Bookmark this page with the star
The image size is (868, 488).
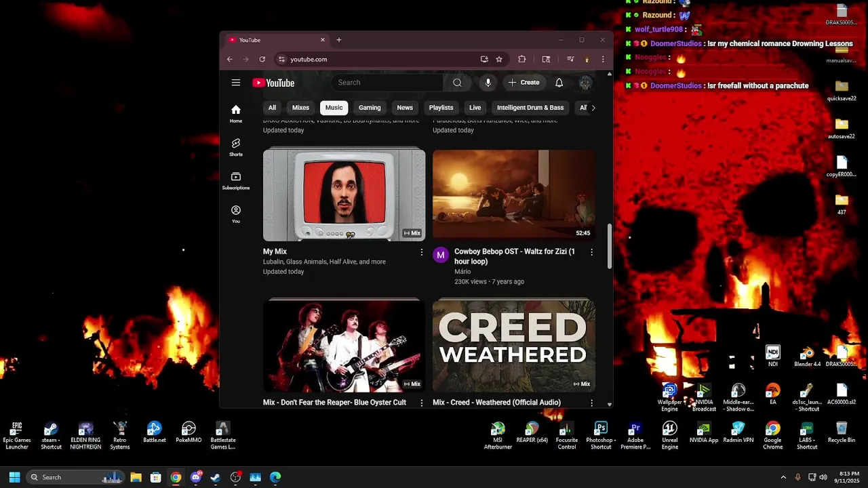(499, 59)
